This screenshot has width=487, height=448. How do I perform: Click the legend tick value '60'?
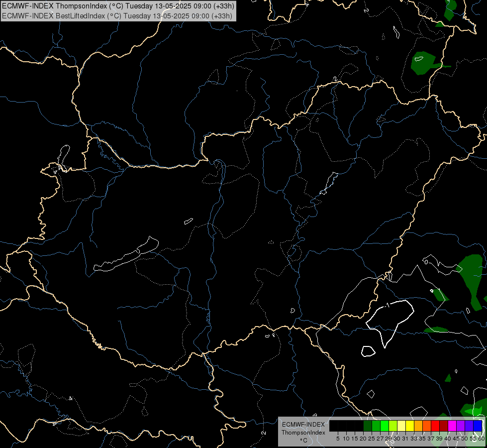pyautogui.click(x=482, y=439)
